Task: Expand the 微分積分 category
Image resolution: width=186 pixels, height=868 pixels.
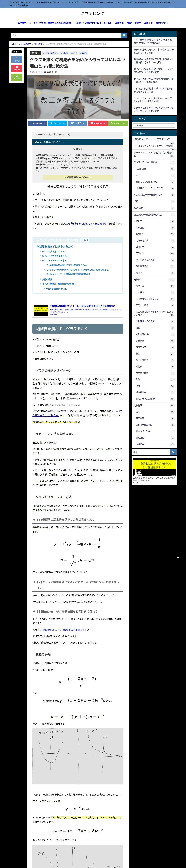Action: pos(154,341)
